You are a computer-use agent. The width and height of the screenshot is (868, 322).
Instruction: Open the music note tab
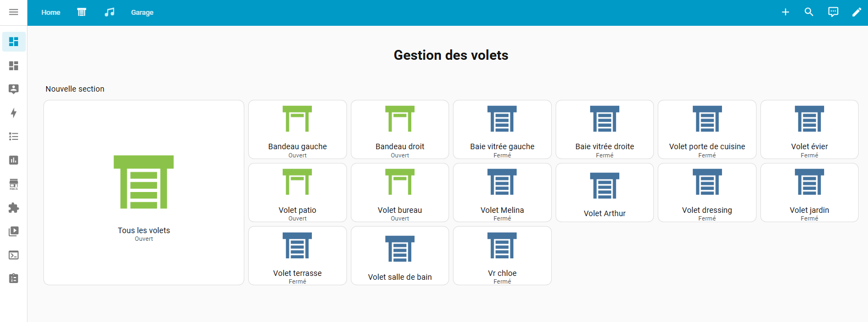[110, 12]
